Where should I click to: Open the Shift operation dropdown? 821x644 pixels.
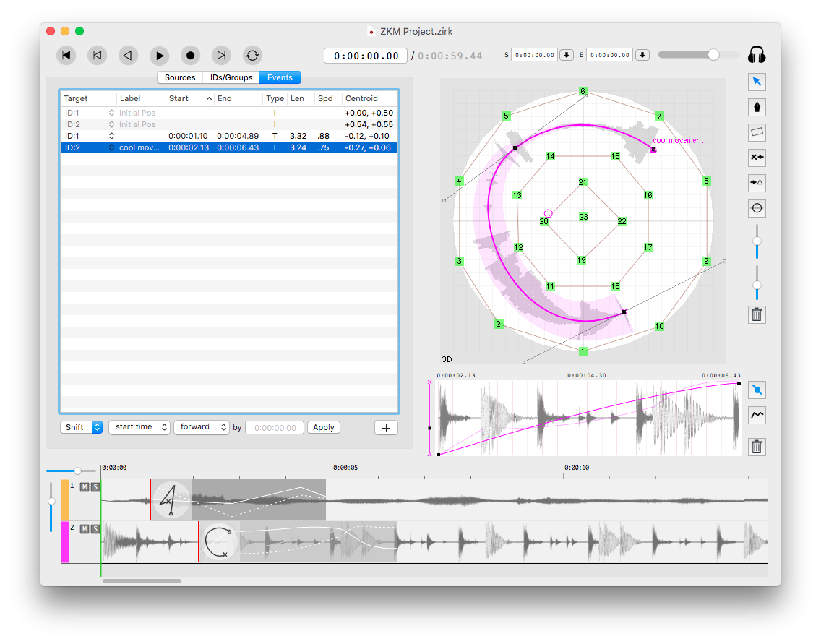(81, 427)
